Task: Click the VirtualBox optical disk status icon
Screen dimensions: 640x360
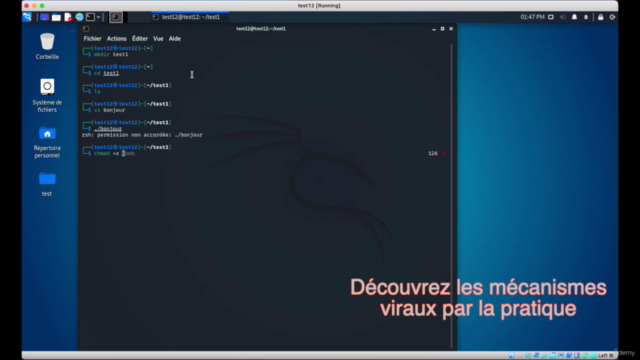Action: tap(520, 356)
